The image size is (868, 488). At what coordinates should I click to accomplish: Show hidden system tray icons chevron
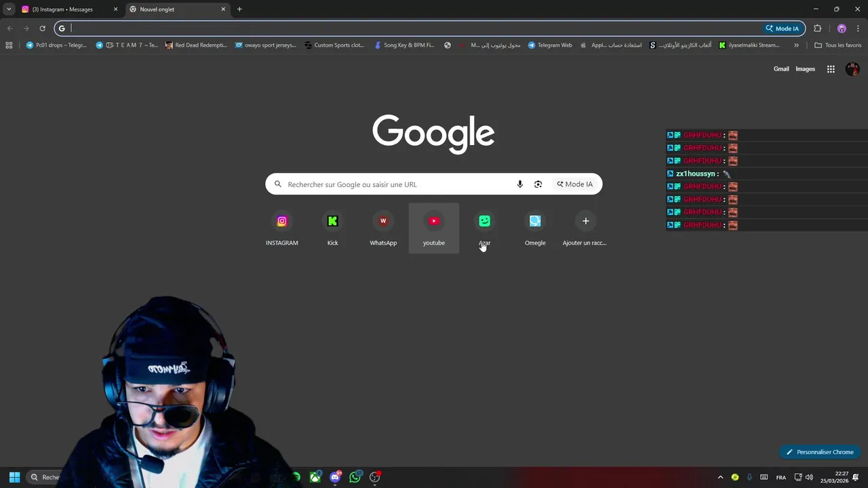click(720, 477)
